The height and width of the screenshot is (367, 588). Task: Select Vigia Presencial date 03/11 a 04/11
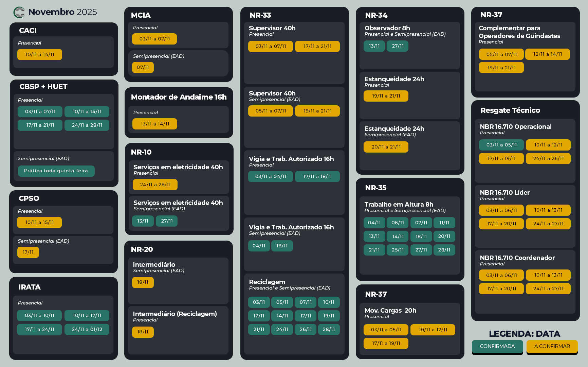pos(271,176)
